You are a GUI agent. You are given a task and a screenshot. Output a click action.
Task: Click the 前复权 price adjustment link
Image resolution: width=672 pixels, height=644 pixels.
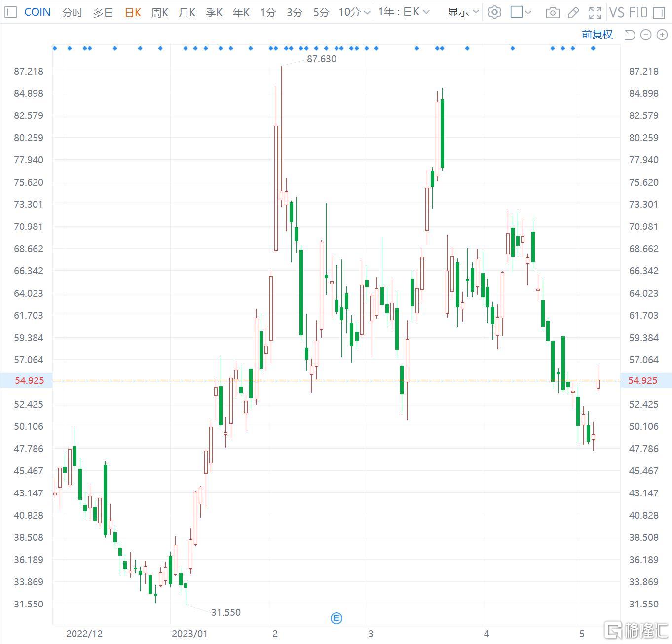pos(597,35)
